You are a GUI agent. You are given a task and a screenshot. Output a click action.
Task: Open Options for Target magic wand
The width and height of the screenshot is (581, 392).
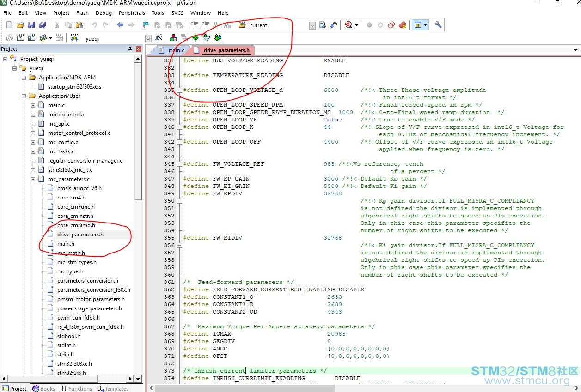pos(159,38)
